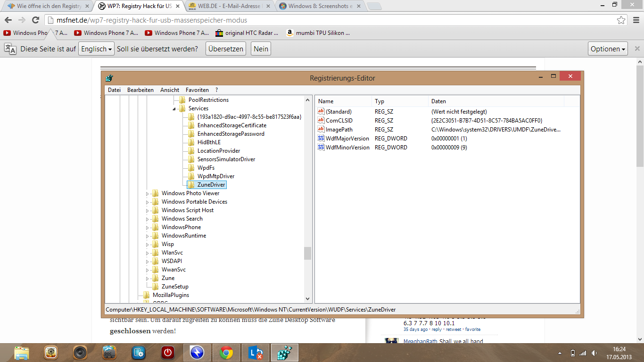Switch to Windows 8: Screenshots tab
Screen dimensions: 644x362
pyautogui.click(x=319, y=6)
